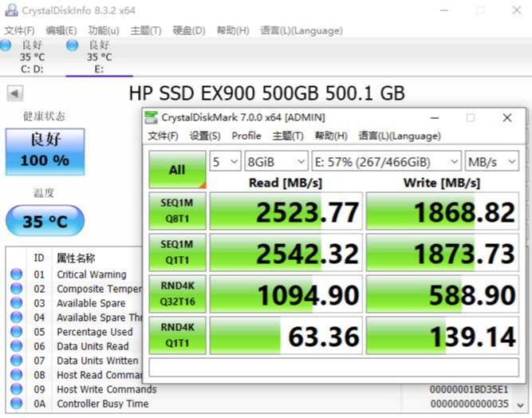Click the 良好 100 % health status button

pyautogui.click(x=45, y=152)
